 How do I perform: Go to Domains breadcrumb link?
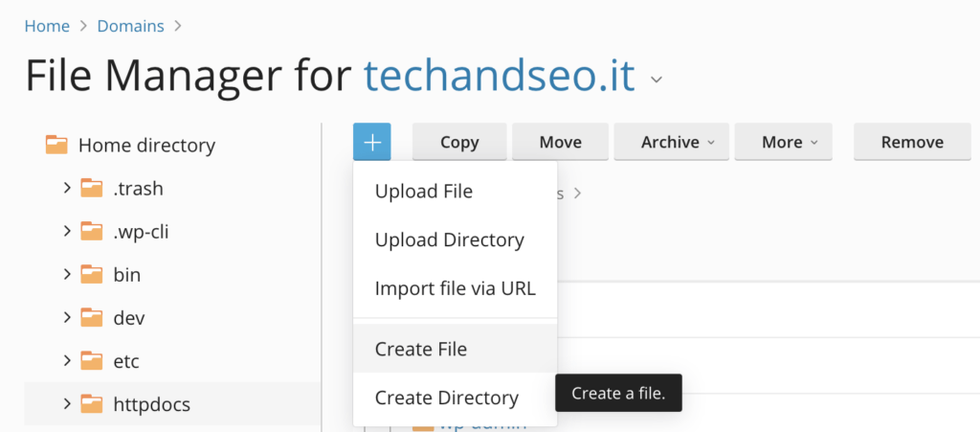(130, 26)
